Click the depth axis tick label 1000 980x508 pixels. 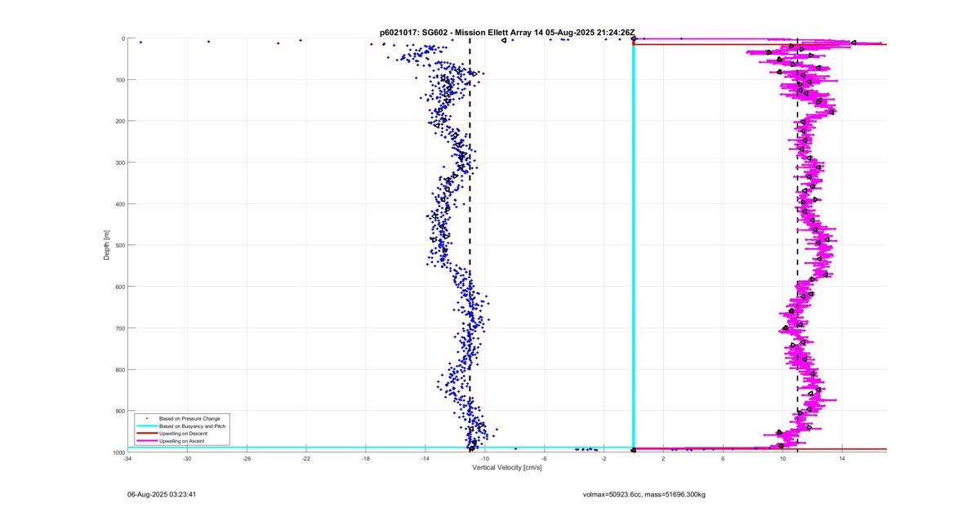tap(118, 452)
